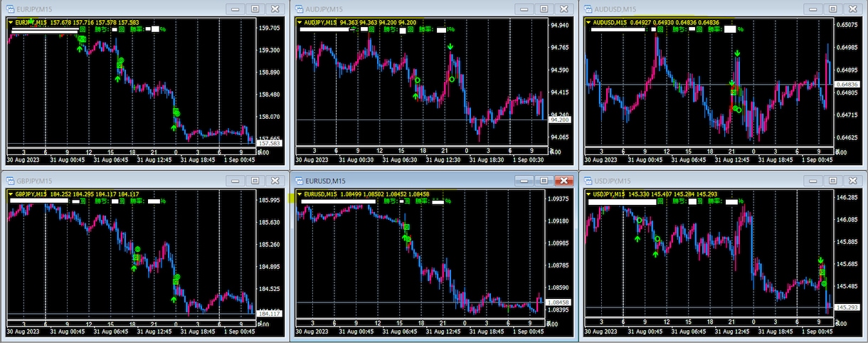Click the EURUSD,M15 window chart icon
Viewport: 868px width, 343px height.
coord(299,181)
